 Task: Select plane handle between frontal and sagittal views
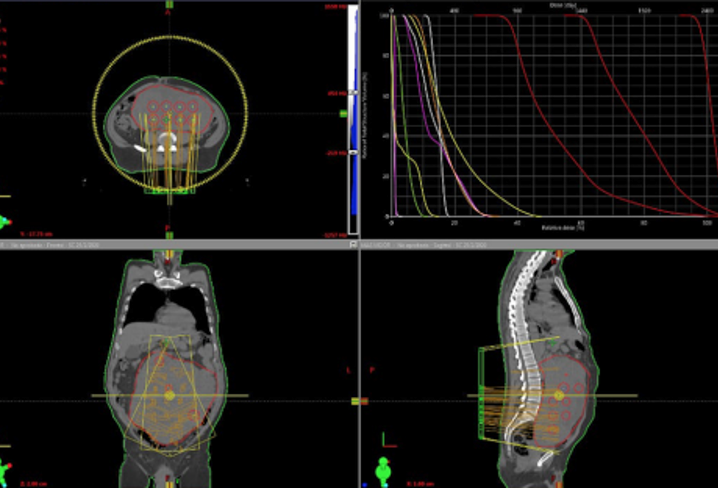pos(359,402)
